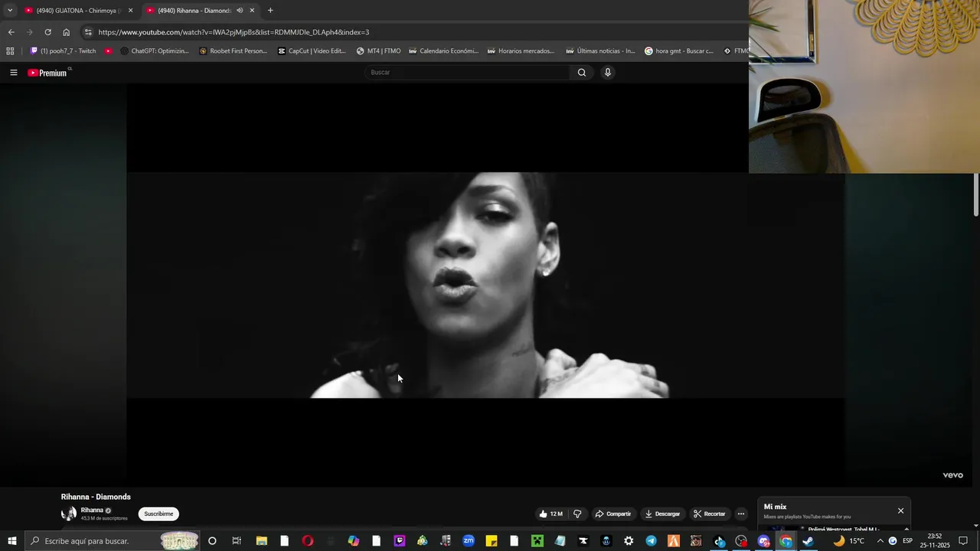View site information icon in address bar

point(88,32)
